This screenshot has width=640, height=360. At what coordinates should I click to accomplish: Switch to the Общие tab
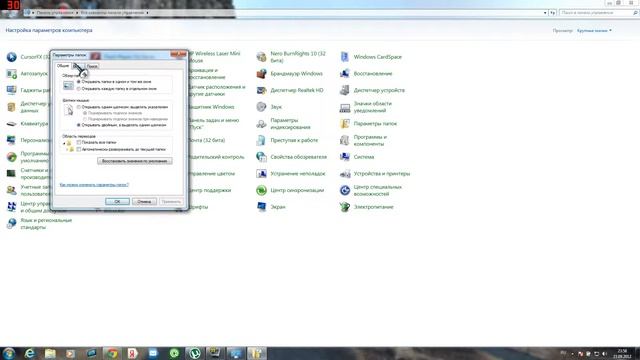click(63, 66)
